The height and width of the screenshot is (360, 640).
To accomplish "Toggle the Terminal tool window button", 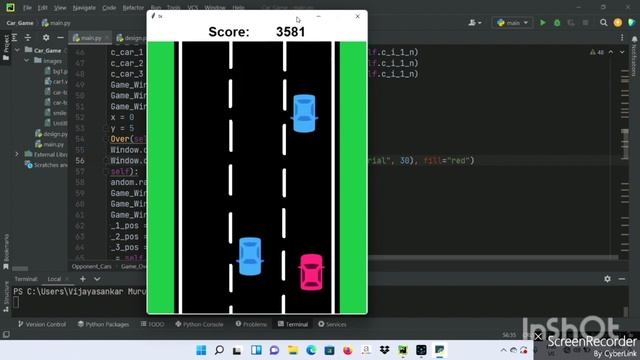I will [x=293, y=324].
